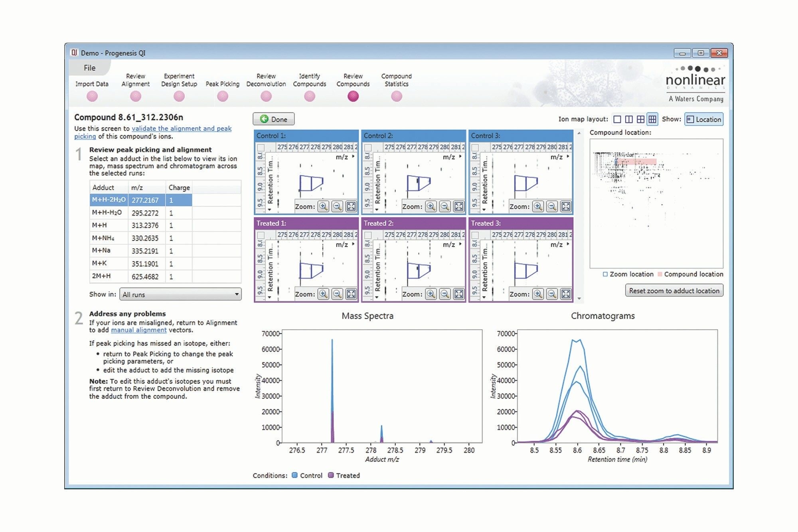Toggle the Control 2 ion map corner checkbox

point(368,148)
